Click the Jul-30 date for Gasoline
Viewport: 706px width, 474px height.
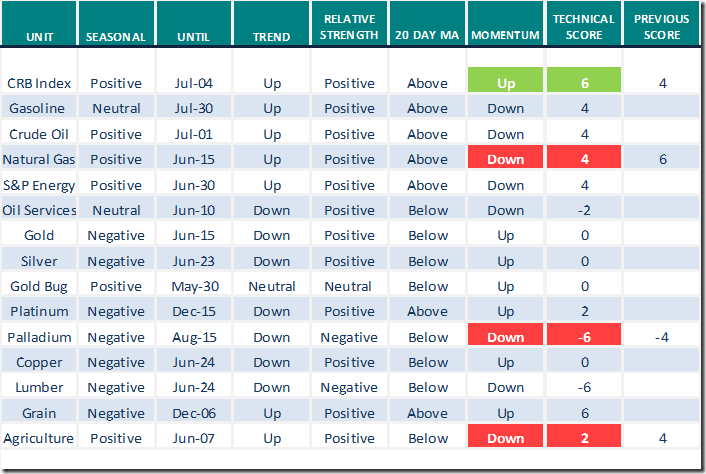(x=194, y=109)
